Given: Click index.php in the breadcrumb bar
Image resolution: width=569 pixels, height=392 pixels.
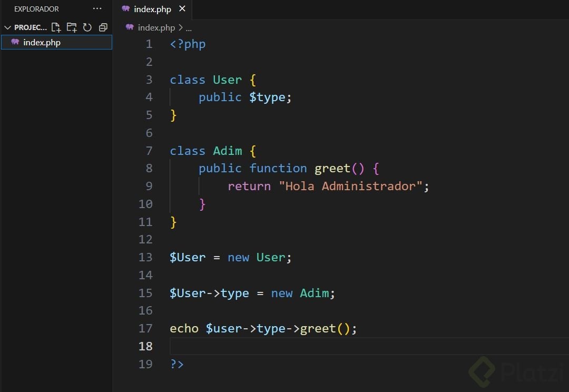Looking at the screenshot, I should tap(156, 27).
